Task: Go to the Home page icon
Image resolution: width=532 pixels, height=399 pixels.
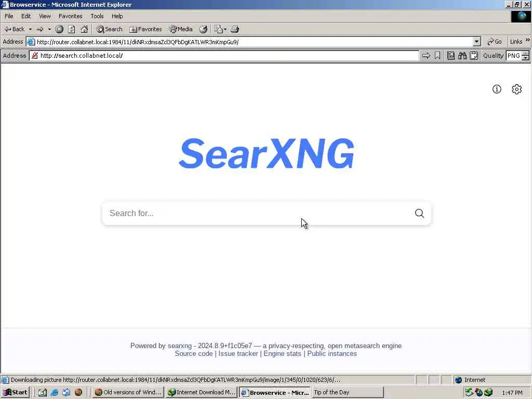Action: tap(84, 29)
